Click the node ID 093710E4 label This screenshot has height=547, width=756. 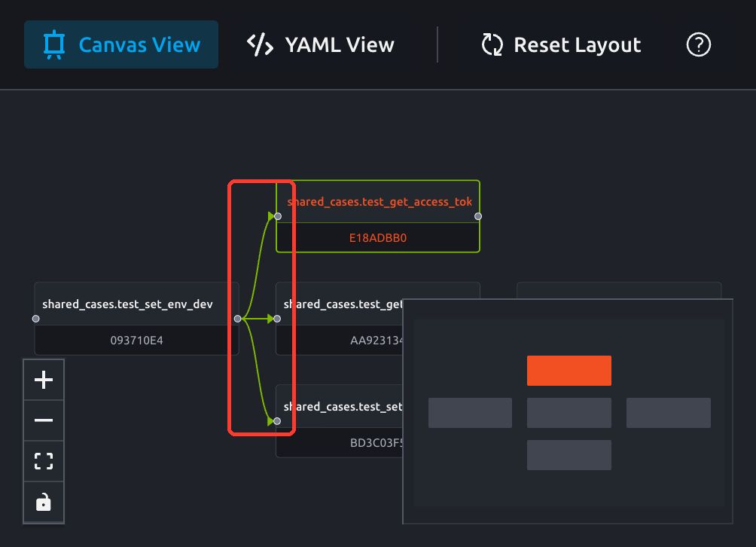point(136,341)
